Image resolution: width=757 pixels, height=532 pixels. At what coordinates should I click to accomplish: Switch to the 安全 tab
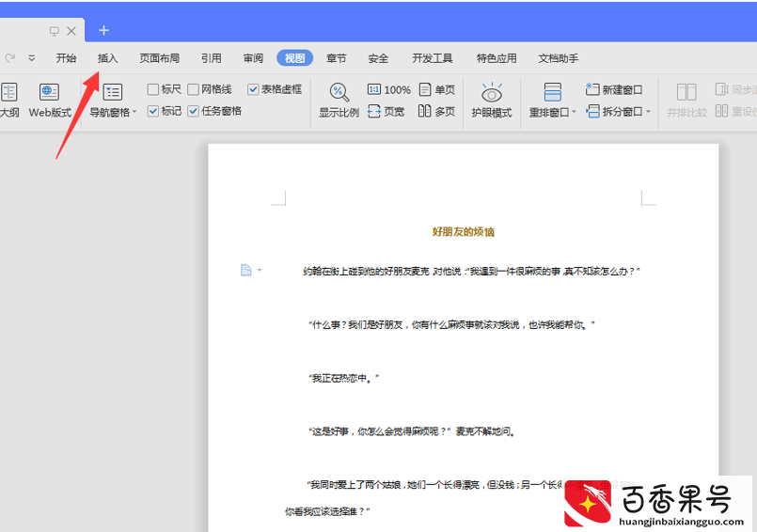click(378, 58)
